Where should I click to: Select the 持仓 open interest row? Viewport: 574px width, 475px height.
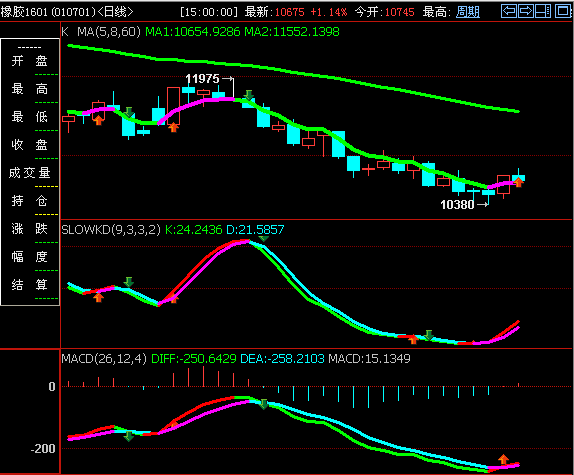pos(30,201)
